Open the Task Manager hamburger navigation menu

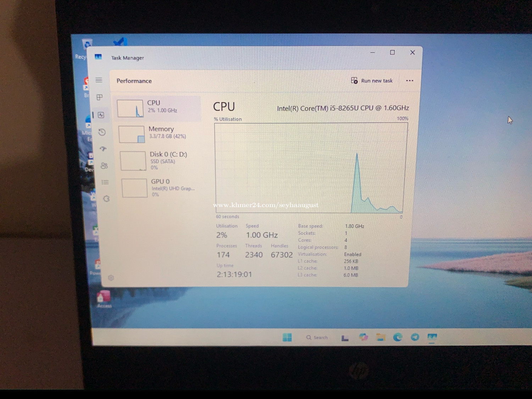pos(99,80)
